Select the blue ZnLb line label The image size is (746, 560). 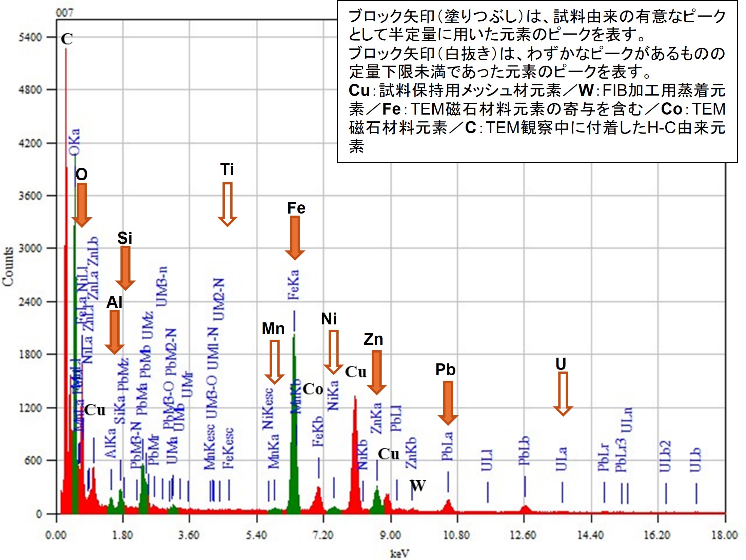pos(93,251)
